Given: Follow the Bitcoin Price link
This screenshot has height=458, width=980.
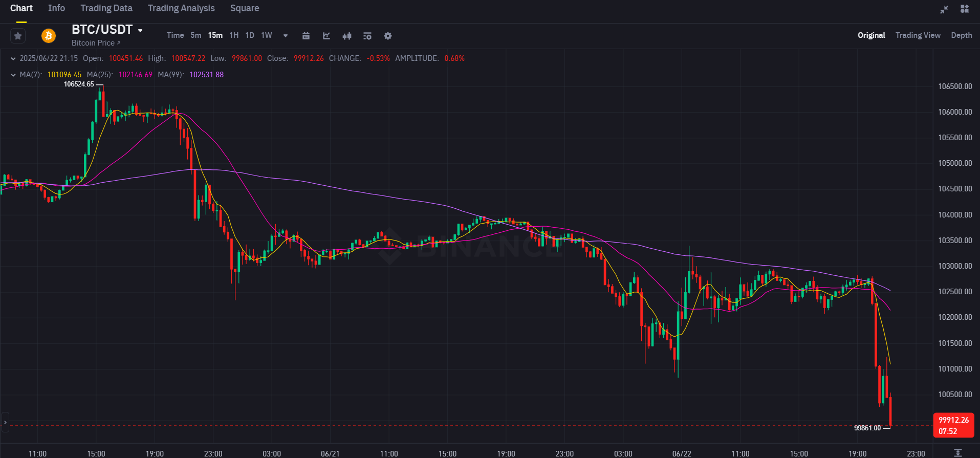Looking at the screenshot, I should (x=96, y=43).
